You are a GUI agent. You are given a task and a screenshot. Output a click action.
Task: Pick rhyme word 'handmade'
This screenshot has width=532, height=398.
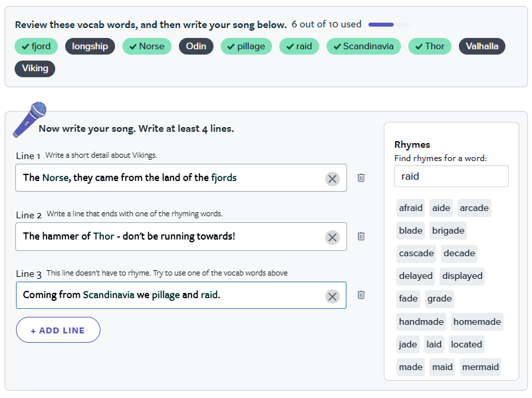click(x=421, y=322)
